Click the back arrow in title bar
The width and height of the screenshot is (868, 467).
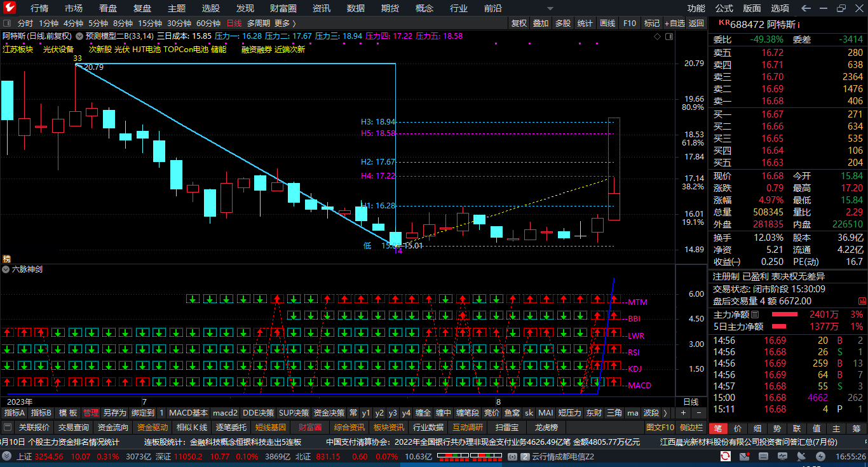[806, 8]
